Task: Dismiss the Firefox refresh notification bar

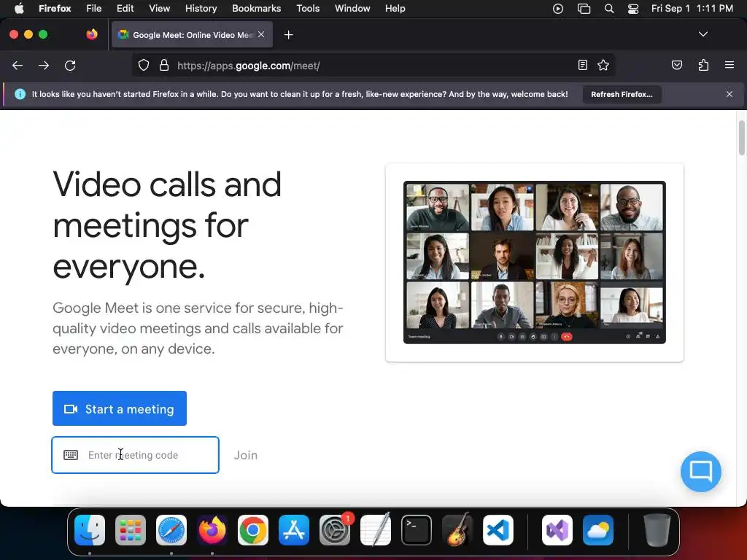Action: (x=729, y=94)
